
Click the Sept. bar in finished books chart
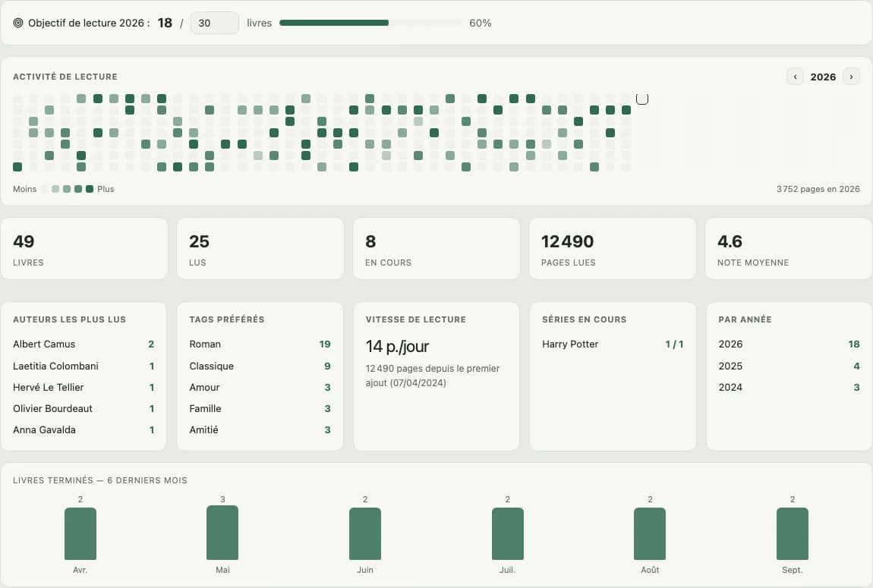793,533
